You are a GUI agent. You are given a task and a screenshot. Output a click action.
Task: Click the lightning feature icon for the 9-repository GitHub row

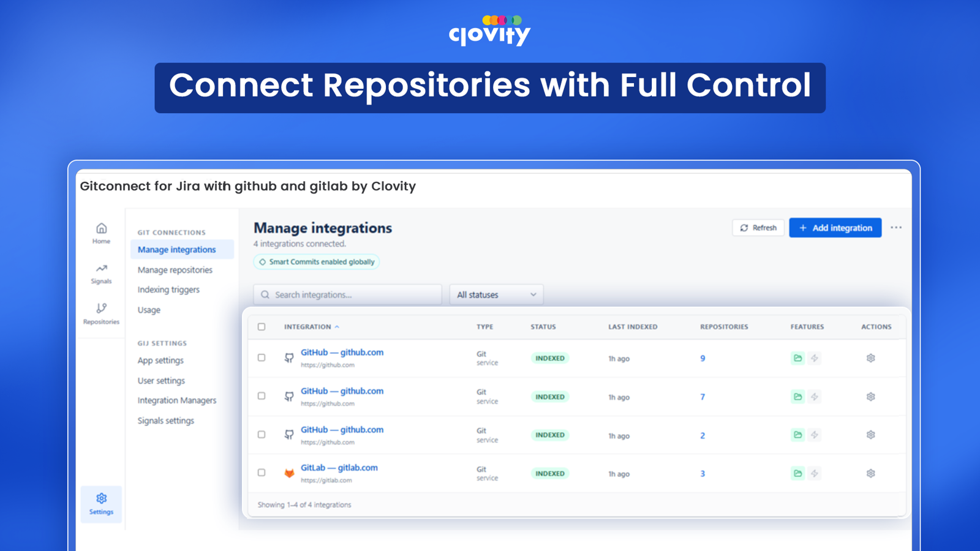click(815, 358)
